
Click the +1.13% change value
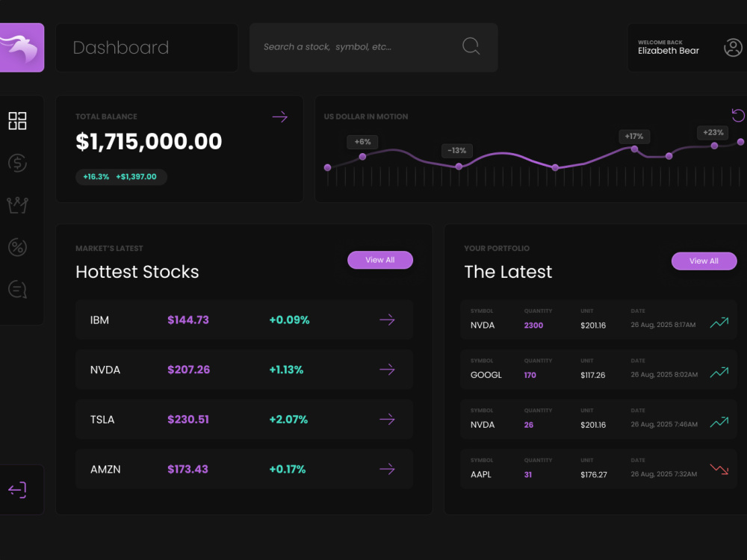click(x=286, y=370)
